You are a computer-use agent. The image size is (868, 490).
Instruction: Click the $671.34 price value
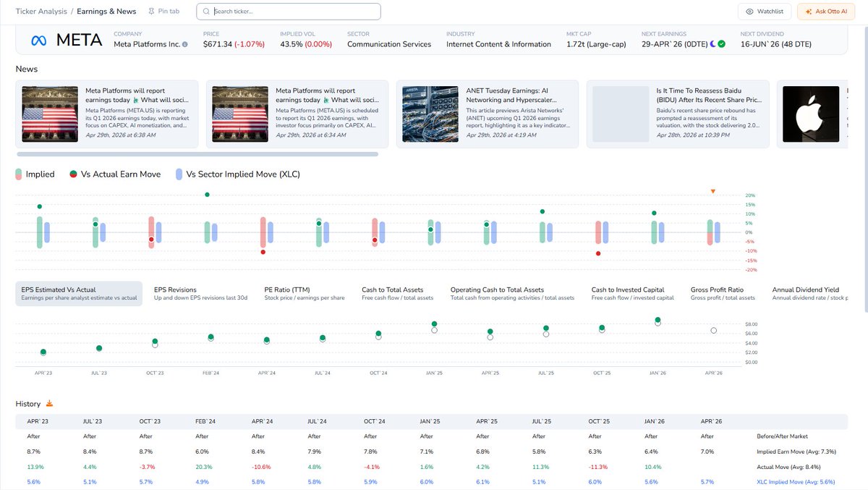(x=219, y=44)
